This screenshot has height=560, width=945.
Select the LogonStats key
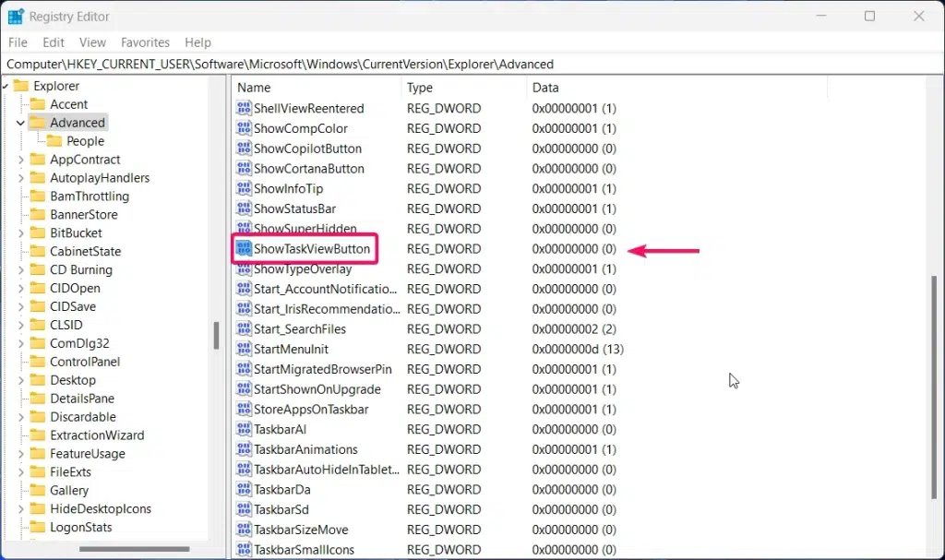(x=81, y=528)
